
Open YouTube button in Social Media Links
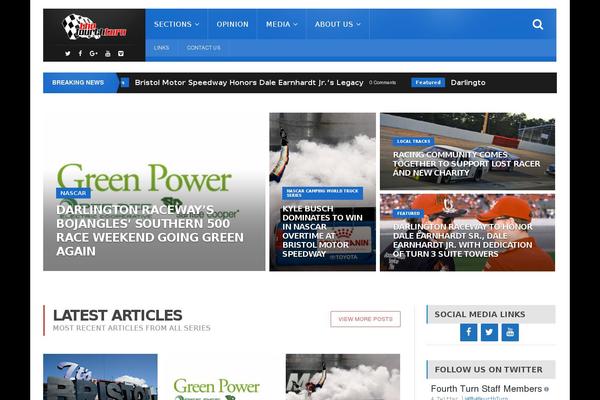510,332
